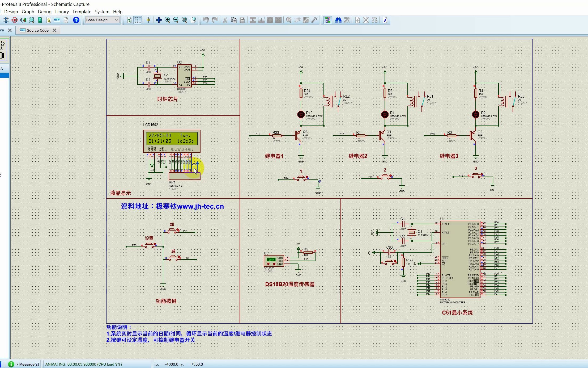This screenshot has width=588, height=368.
Task: Open the Base Design variant dropdown
Action: click(102, 20)
